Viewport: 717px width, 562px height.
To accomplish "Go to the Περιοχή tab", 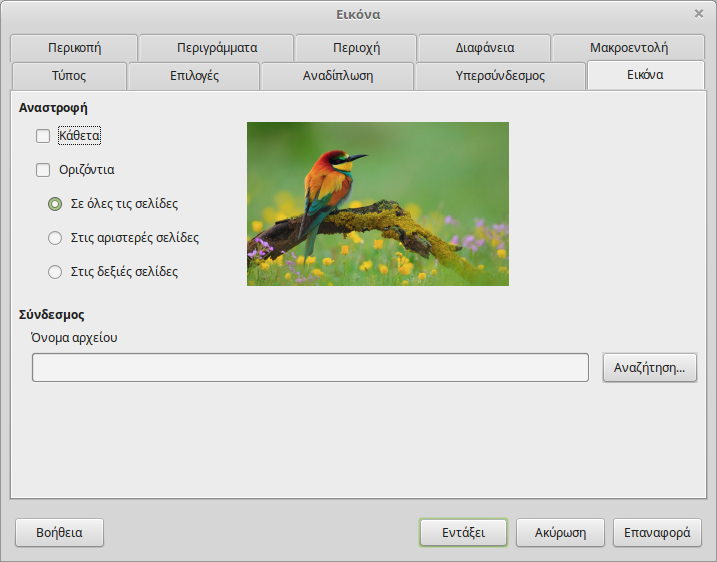I will (x=356, y=47).
